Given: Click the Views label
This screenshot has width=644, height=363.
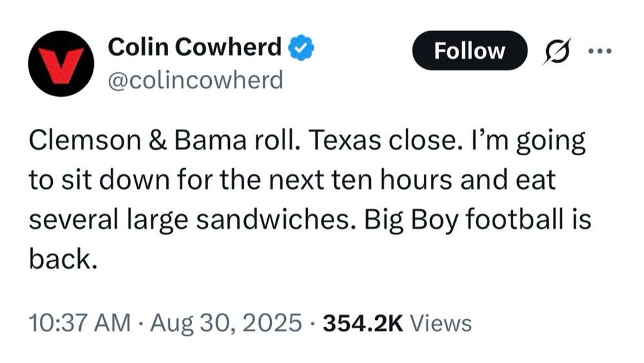Looking at the screenshot, I should [x=441, y=323].
